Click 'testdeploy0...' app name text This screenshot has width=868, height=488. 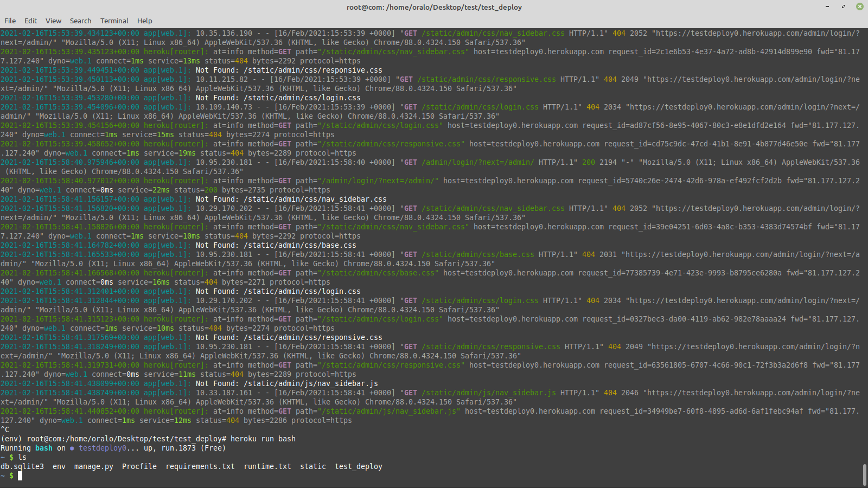coord(109,448)
